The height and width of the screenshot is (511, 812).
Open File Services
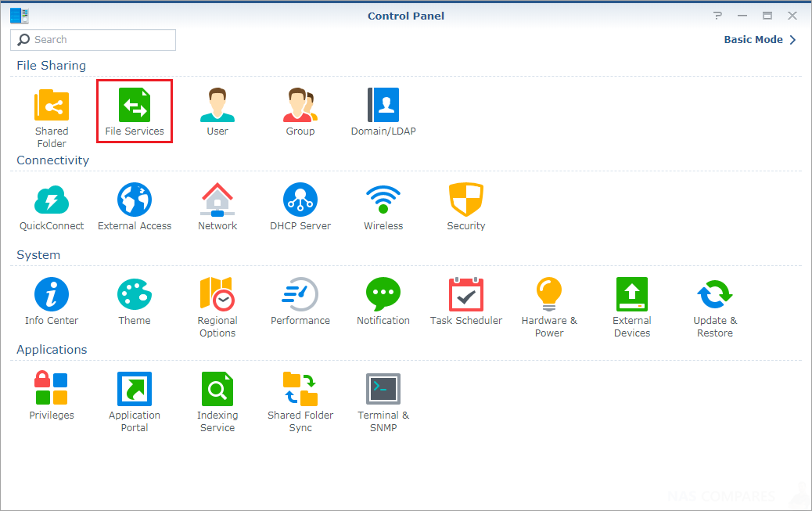(134, 111)
